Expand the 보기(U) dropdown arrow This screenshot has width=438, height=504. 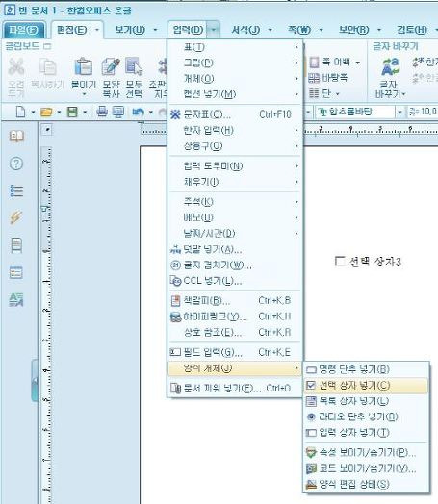click(155, 30)
